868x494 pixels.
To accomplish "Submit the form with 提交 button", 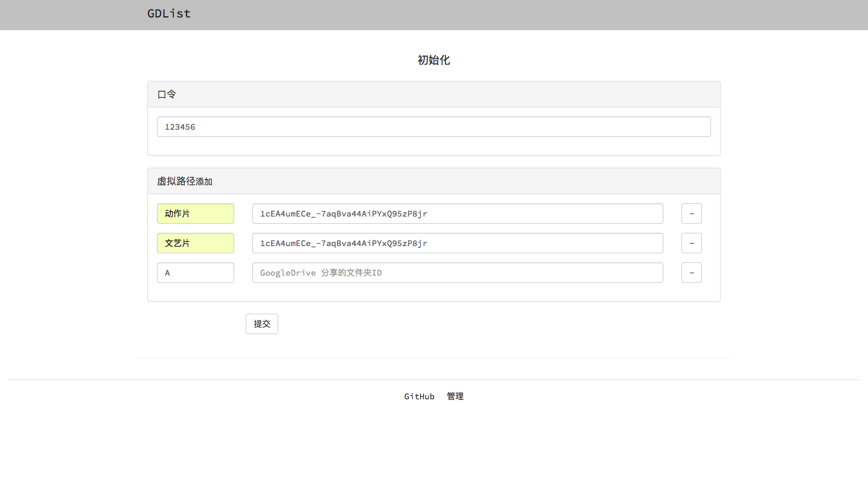I will [262, 324].
